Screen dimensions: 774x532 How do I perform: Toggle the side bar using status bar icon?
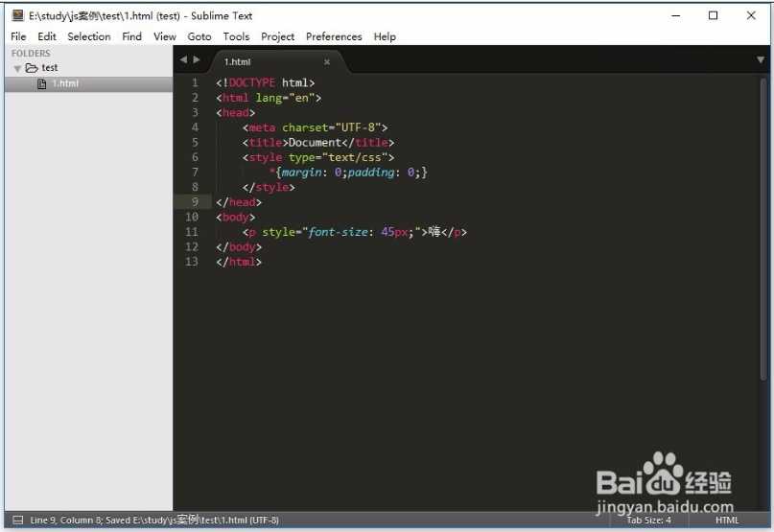pyautogui.click(x=18, y=520)
